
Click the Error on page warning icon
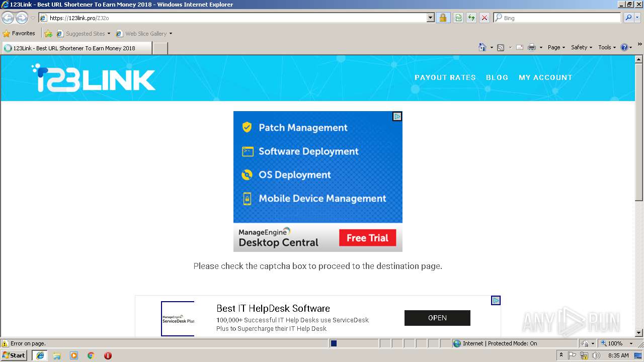click(x=5, y=343)
